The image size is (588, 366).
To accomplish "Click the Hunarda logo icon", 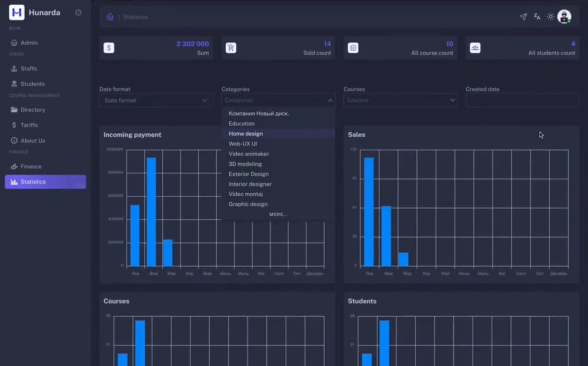I will coord(16,12).
